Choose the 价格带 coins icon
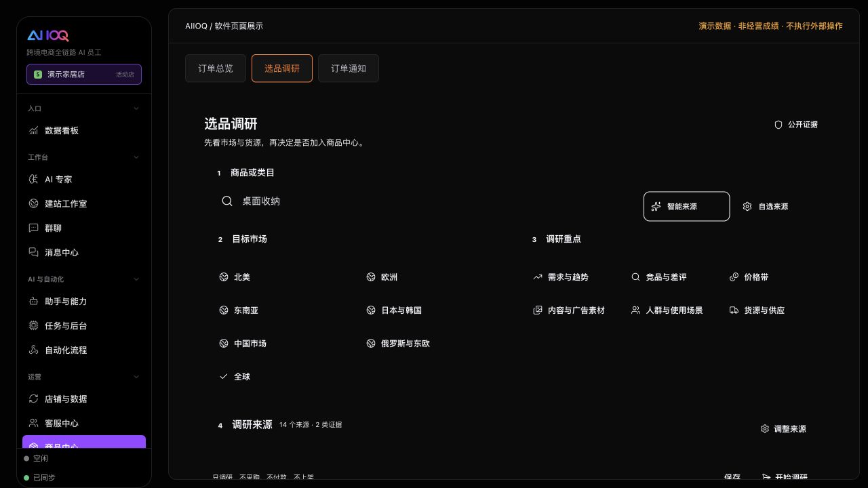868x488 pixels. [x=734, y=277]
